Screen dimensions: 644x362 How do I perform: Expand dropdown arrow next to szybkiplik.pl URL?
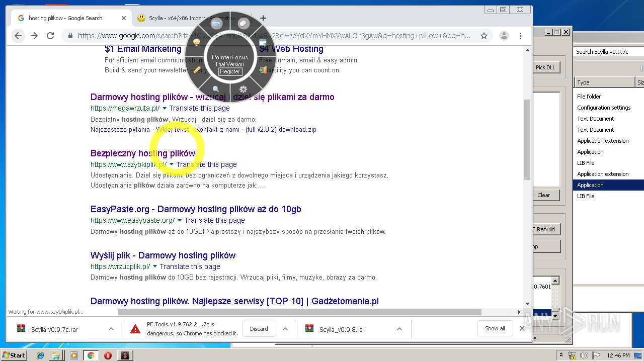172,164
